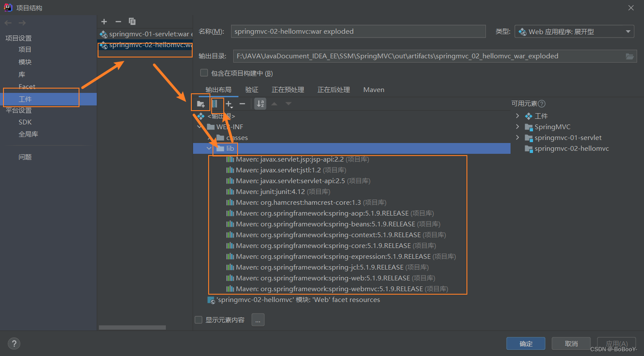
Task: Move selected element up
Action: click(274, 104)
